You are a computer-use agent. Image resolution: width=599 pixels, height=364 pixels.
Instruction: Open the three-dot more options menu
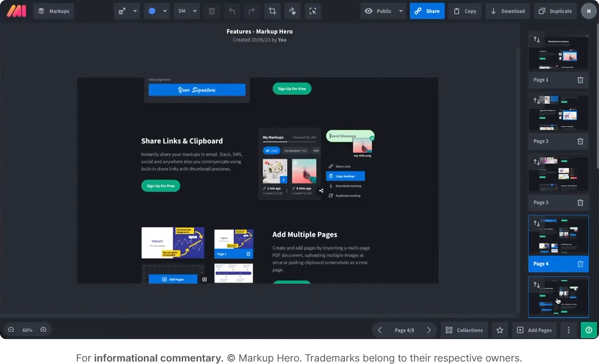(569, 330)
